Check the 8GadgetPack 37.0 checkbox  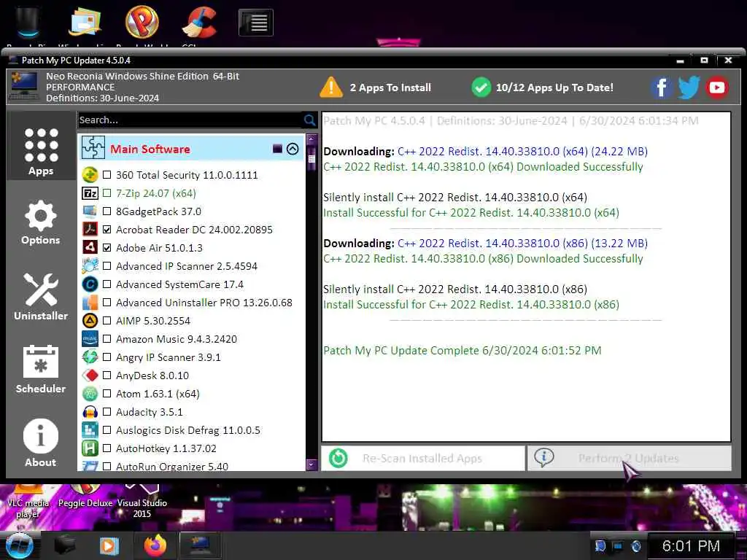(x=107, y=211)
